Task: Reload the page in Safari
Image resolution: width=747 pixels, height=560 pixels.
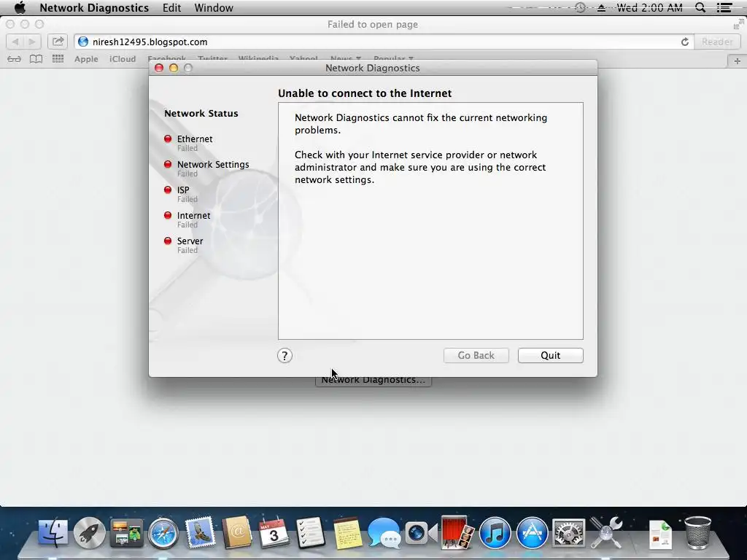Action: point(684,42)
